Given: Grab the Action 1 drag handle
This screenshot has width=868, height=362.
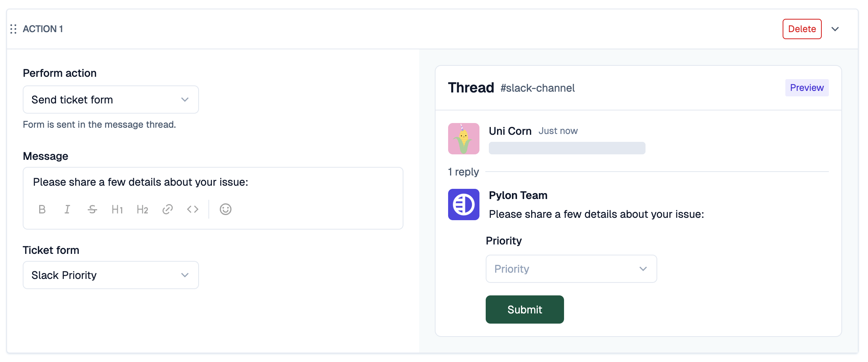Looking at the screenshot, I should point(13,29).
